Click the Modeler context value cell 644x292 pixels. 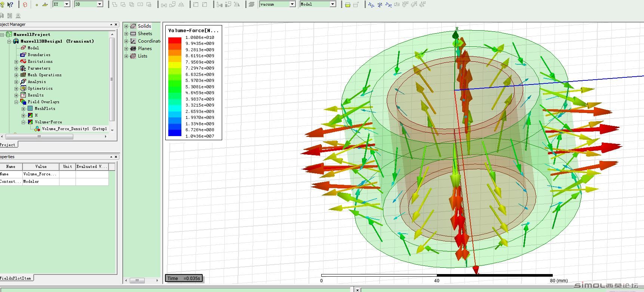tap(41, 181)
